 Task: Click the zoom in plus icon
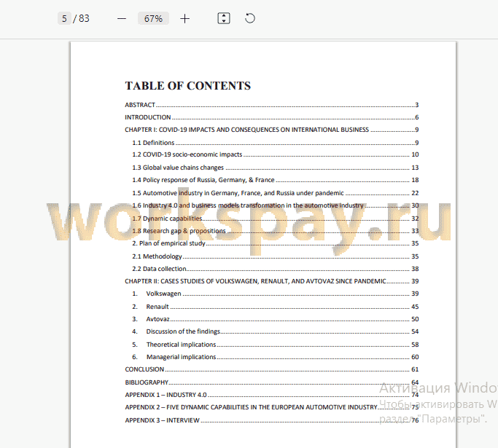tap(184, 19)
